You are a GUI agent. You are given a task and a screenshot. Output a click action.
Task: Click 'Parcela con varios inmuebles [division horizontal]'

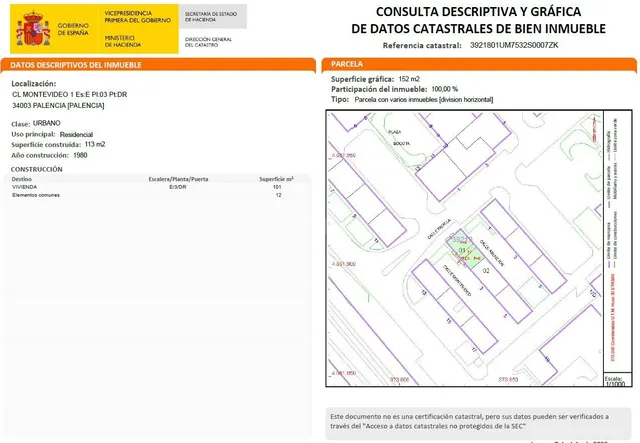[424, 100]
